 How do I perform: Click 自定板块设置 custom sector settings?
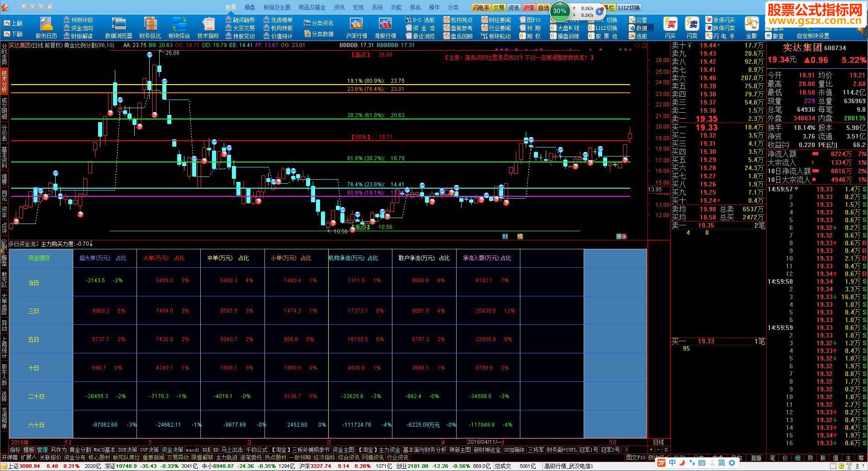pos(813,36)
